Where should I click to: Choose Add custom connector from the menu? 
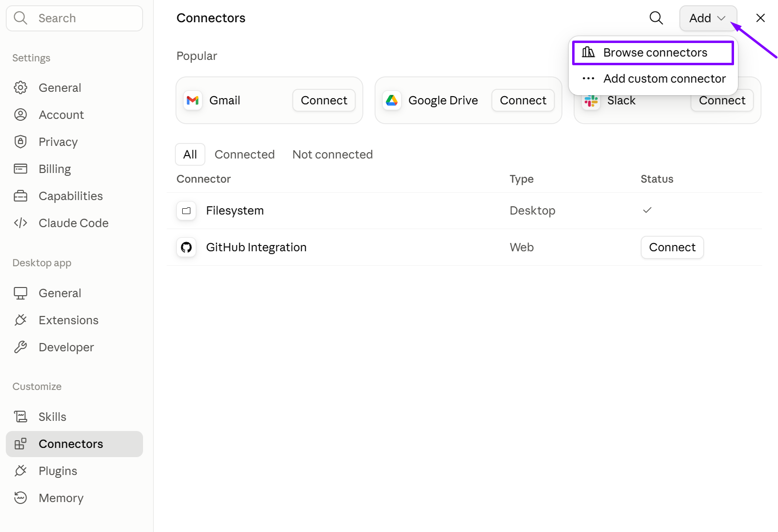point(653,79)
